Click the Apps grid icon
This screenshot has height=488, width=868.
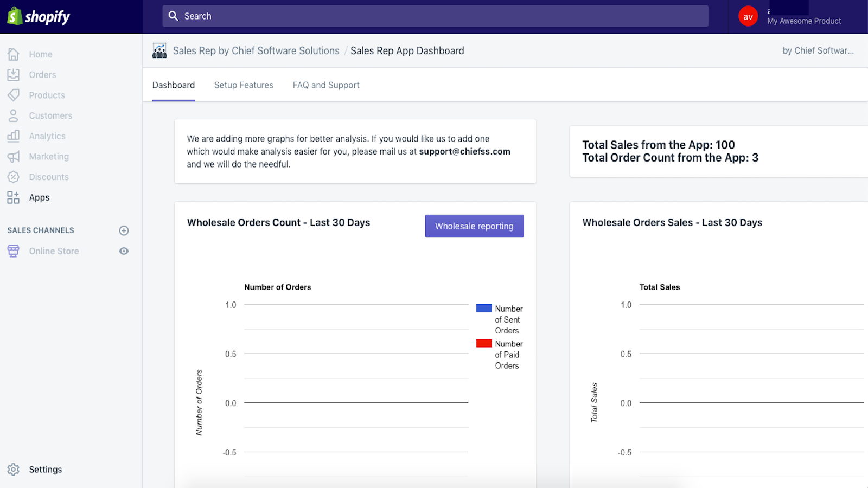(14, 197)
